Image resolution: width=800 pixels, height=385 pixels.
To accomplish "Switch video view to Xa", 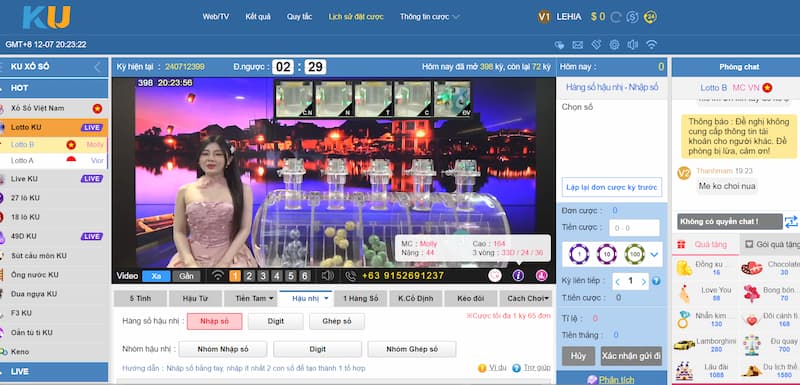I will coord(156,276).
